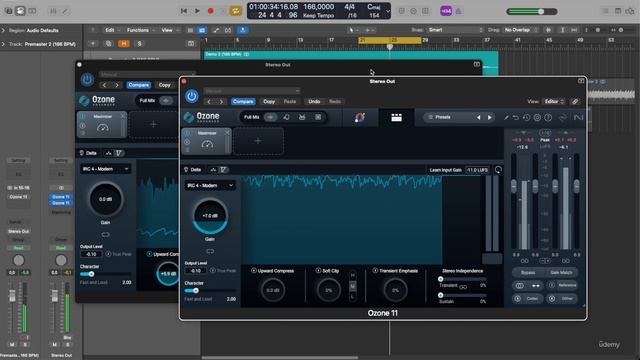
Task: Click Copy in the front Ozone window
Action: tap(269, 101)
